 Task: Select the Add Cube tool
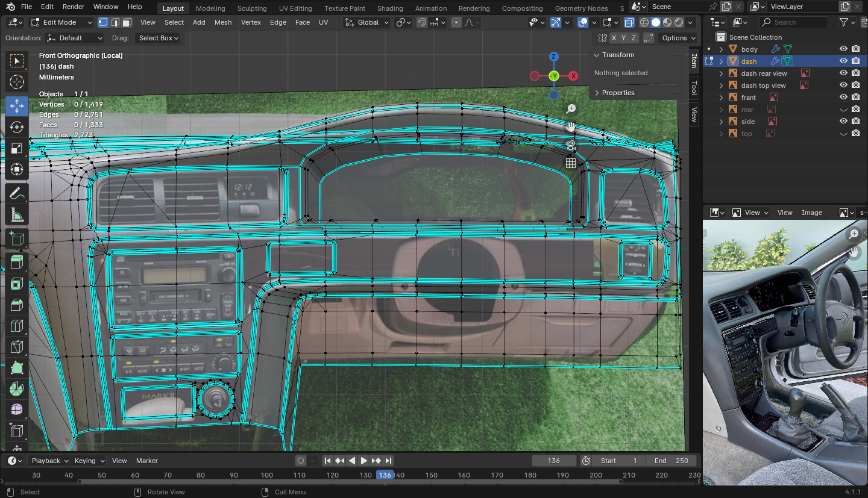pyautogui.click(x=17, y=239)
